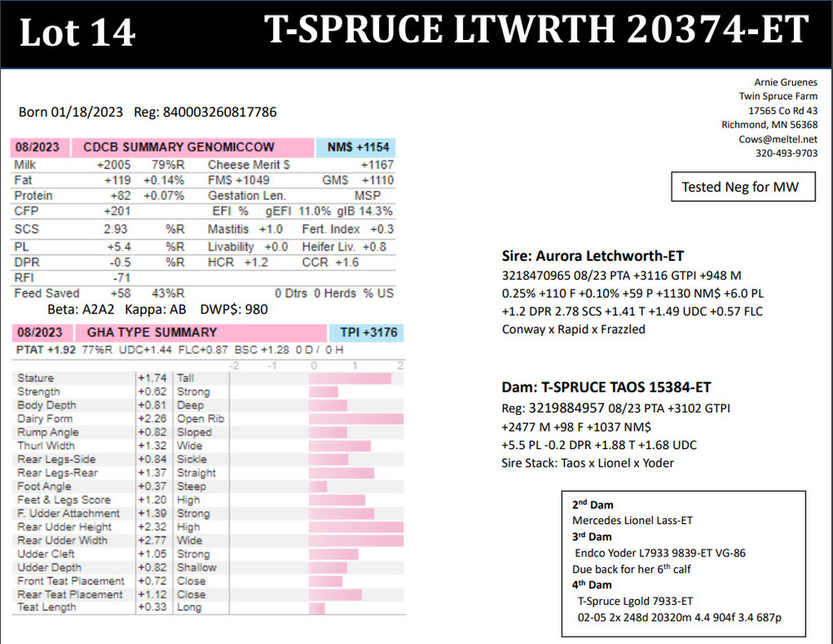Image resolution: width=833 pixels, height=644 pixels.
Task: Click 'Mercedes Lionel Lass-ET' in dam box
Action: coord(633,521)
